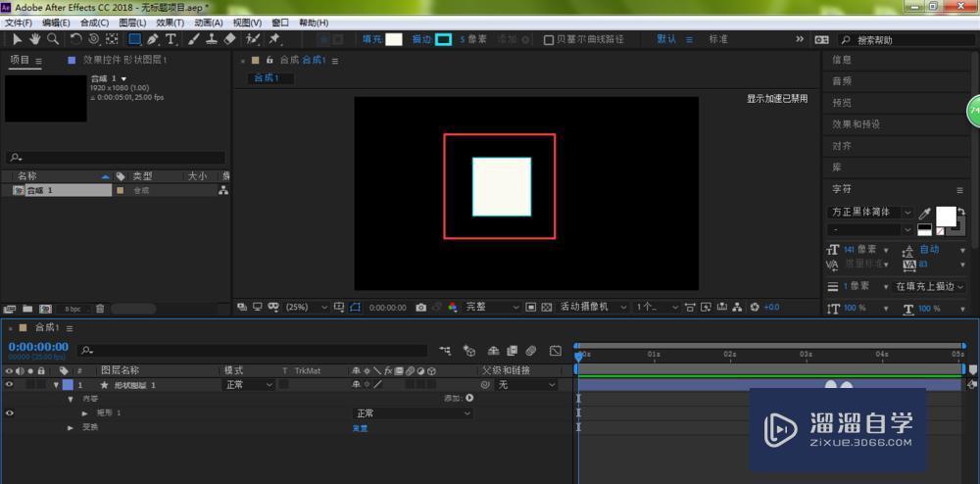Image resolution: width=980 pixels, height=484 pixels.
Task: Click the reset exposure icon
Action: 755,308
